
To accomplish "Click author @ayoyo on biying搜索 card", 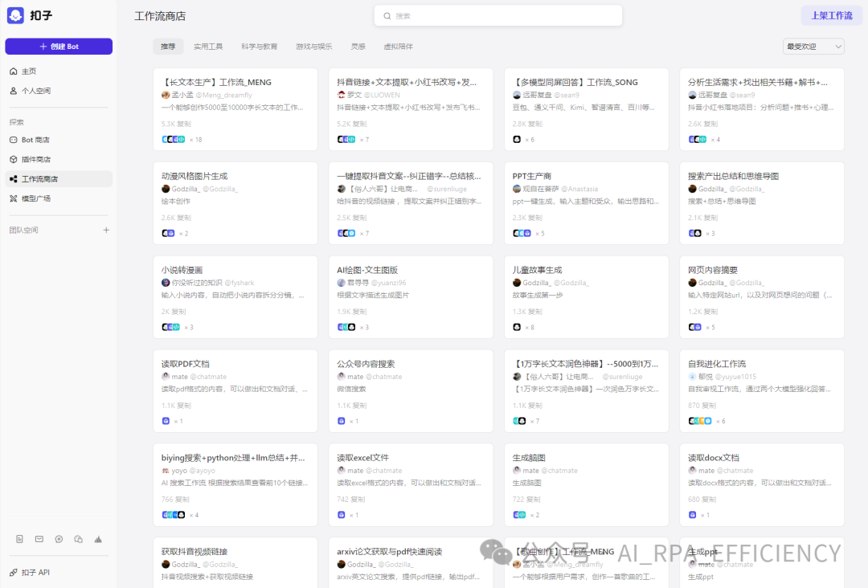I will pos(202,471).
